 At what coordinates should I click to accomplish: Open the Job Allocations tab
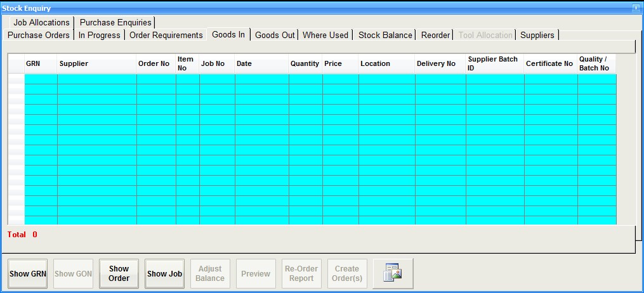point(41,22)
